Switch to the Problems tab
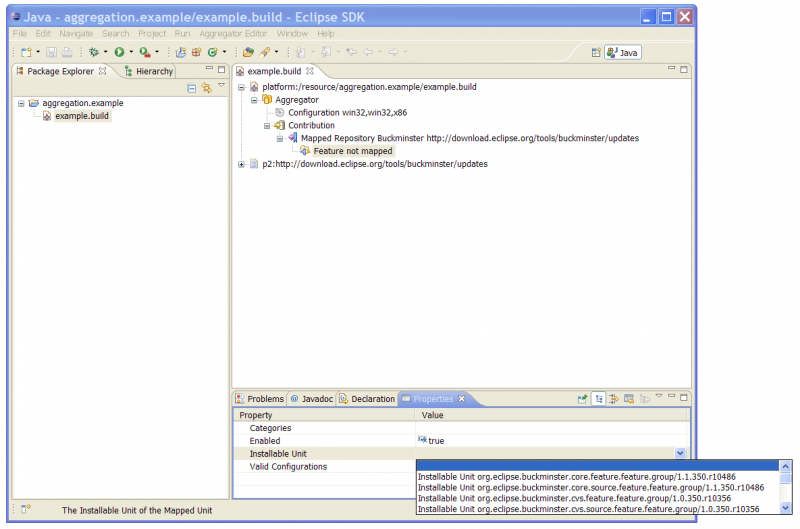 coord(260,399)
